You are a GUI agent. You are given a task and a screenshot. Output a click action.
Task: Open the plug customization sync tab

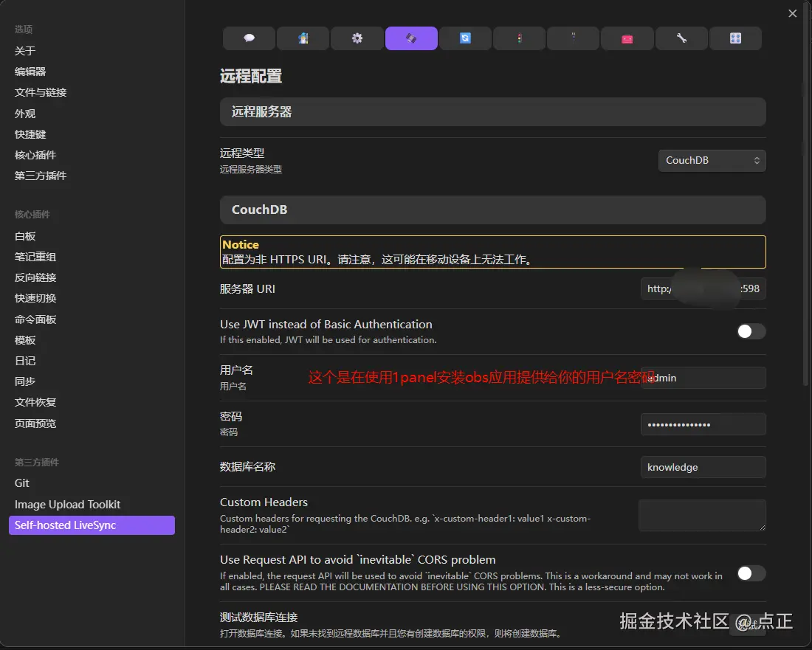pyautogui.click(x=574, y=38)
